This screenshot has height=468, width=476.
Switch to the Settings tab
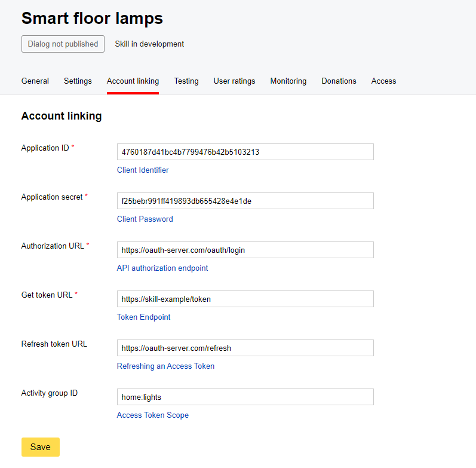pyautogui.click(x=78, y=81)
